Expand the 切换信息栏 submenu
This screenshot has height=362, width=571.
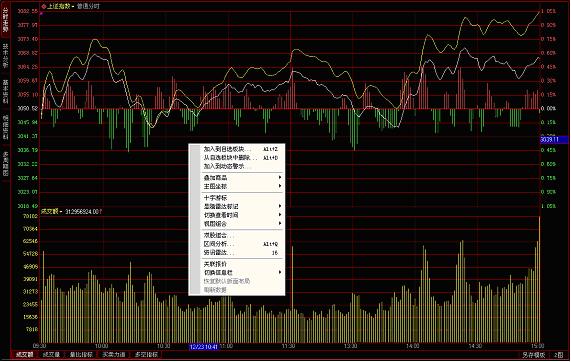click(x=280, y=272)
